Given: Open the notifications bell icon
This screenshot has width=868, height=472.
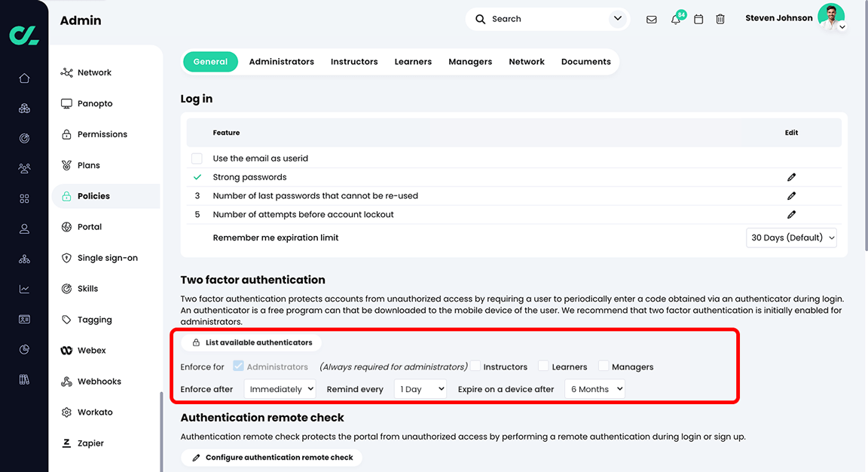Looking at the screenshot, I should click(x=675, y=20).
